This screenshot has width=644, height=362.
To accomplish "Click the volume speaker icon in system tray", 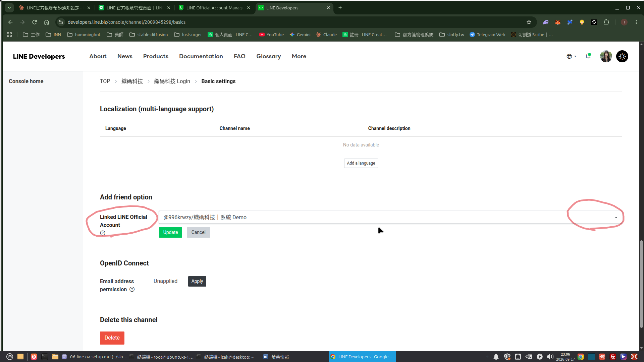I will pos(550,357).
